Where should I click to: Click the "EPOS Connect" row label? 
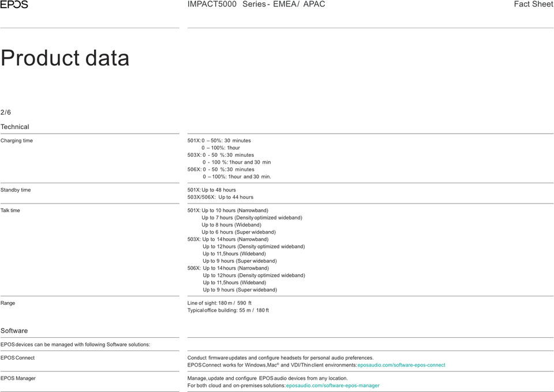pyautogui.click(x=17, y=358)
